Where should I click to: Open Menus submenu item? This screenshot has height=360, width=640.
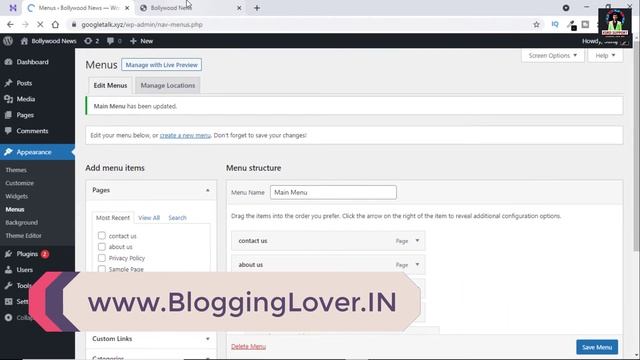[x=15, y=209]
